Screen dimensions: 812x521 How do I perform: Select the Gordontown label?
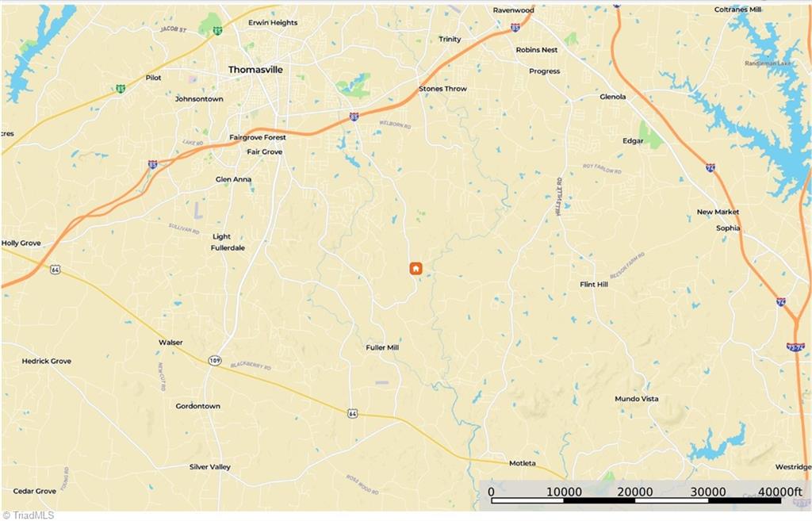(197, 406)
